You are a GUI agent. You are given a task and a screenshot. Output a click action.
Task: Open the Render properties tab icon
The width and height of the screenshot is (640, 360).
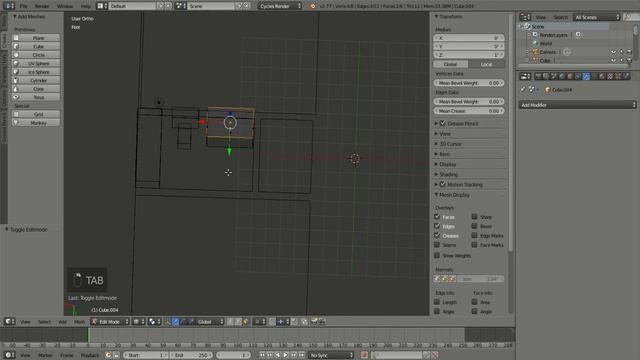[x=538, y=76]
